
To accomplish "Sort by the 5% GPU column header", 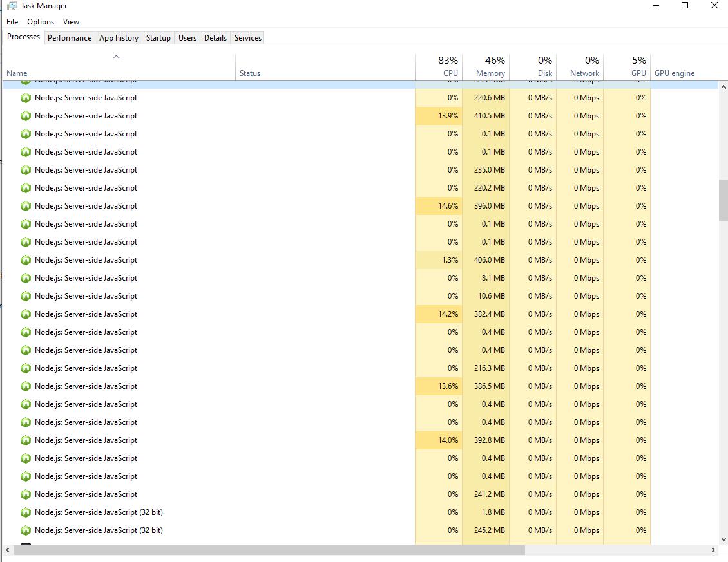I will [627, 68].
